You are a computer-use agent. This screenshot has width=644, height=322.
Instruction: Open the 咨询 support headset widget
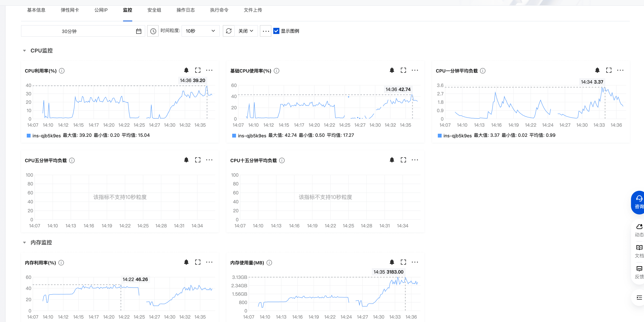pos(639,202)
